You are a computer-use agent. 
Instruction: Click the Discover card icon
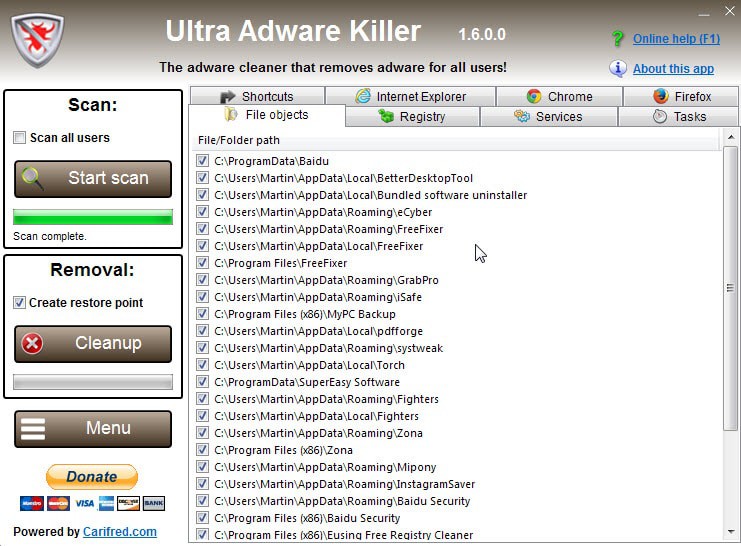pyautogui.click(x=128, y=503)
